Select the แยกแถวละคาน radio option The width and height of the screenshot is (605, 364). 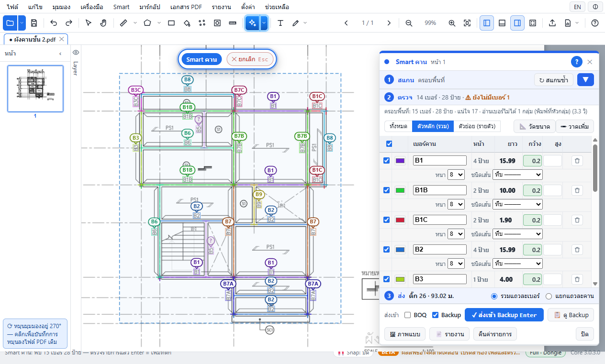click(549, 296)
